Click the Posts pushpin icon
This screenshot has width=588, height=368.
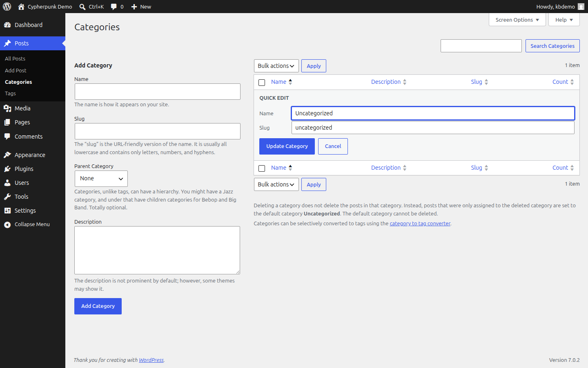[x=7, y=43]
